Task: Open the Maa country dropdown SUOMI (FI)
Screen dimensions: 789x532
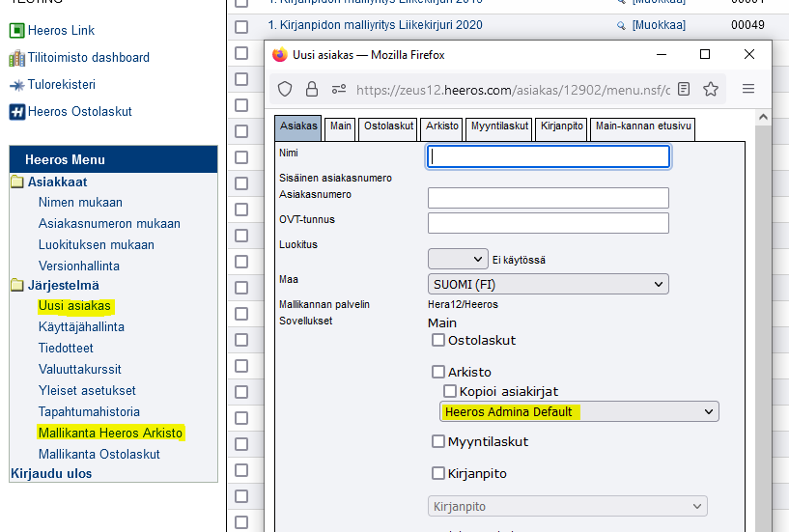Action: pyautogui.click(x=548, y=285)
